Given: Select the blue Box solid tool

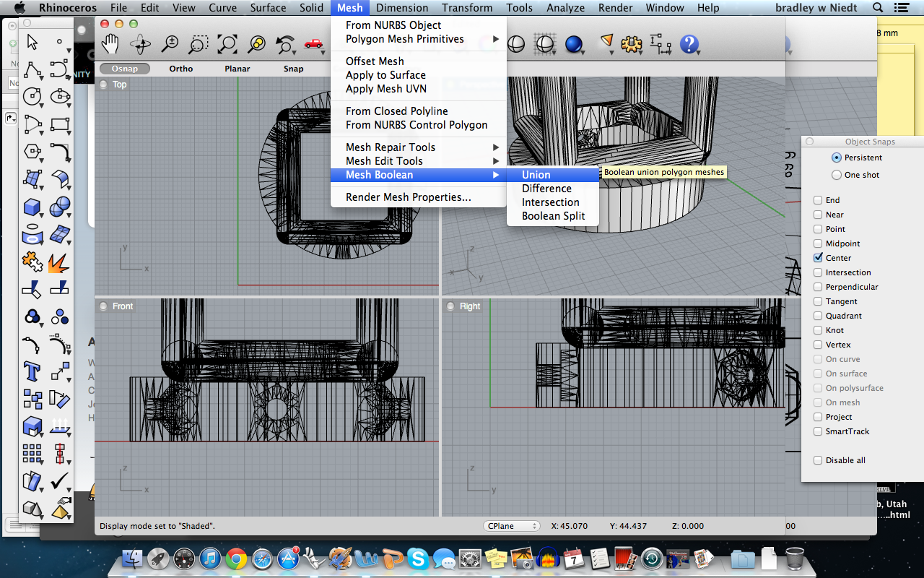Looking at the screenshot, I should click(x=32, y=207).
